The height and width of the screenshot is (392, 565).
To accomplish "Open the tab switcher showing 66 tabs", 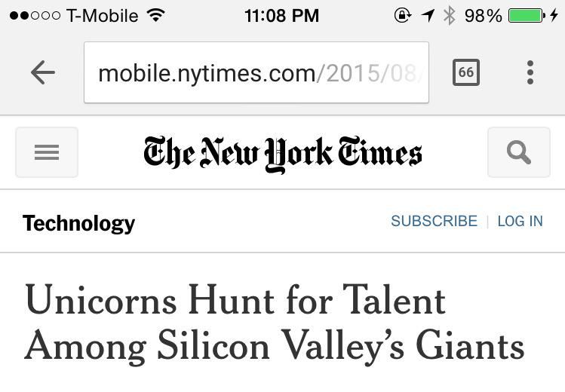I will click(x=465, y=72).
